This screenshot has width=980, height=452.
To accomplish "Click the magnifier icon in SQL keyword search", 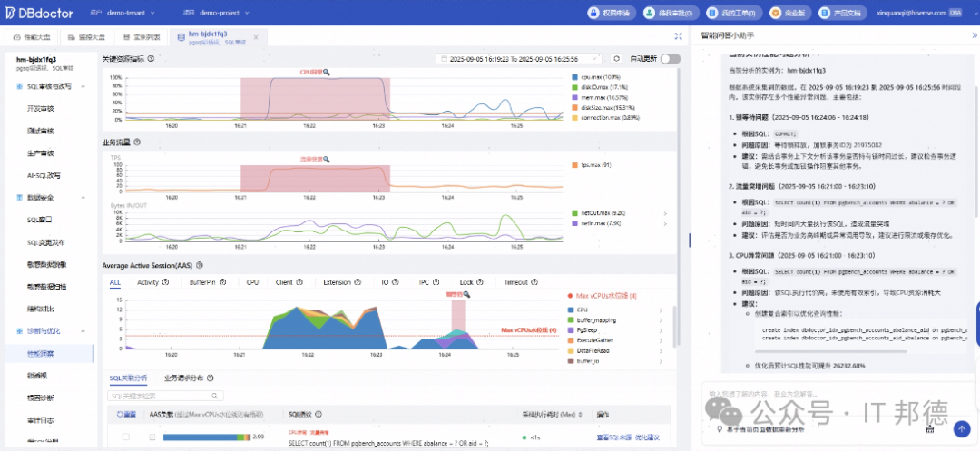I will [x=214, y=396].
